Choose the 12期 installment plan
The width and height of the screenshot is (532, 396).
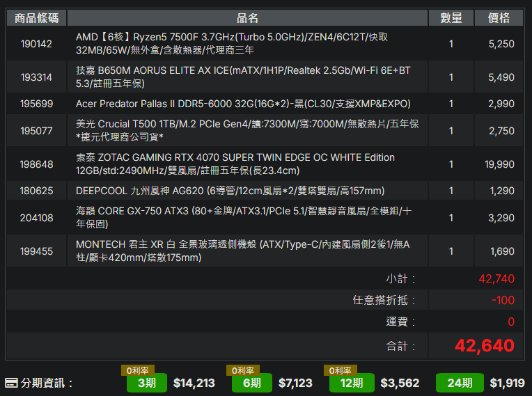tap(352, 383)
